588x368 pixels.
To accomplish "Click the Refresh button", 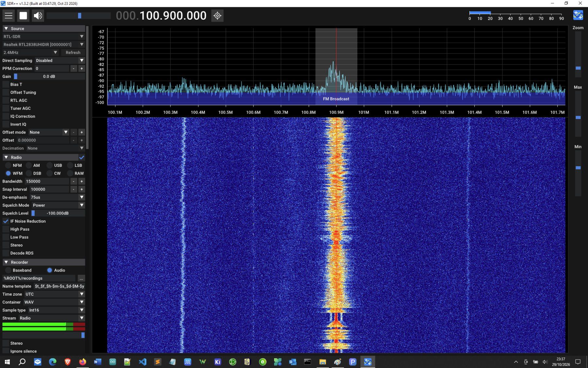I will pyautogui.click(x=73, y=52).
